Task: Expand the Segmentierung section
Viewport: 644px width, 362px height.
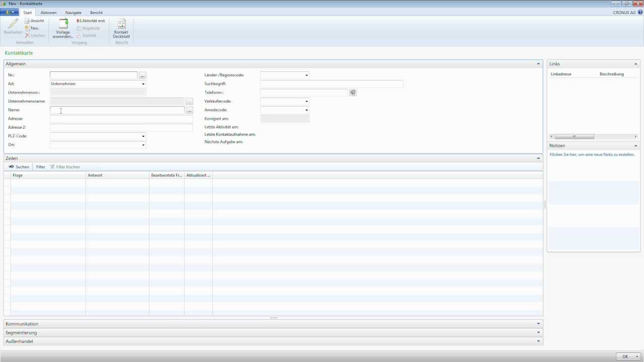Action: click(539, 332)
